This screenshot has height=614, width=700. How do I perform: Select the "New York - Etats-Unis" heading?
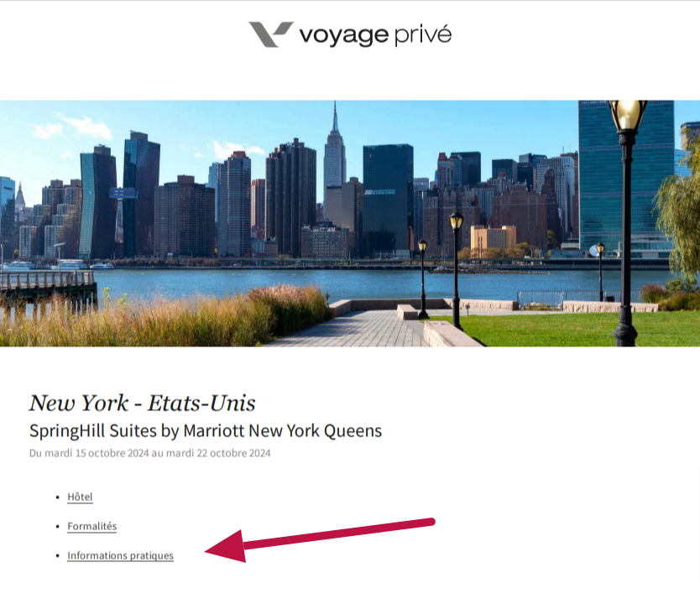coord(143,403)
